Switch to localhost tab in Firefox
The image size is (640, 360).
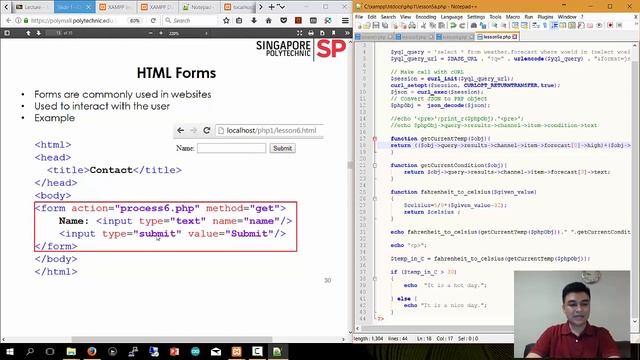pos(239,7)
